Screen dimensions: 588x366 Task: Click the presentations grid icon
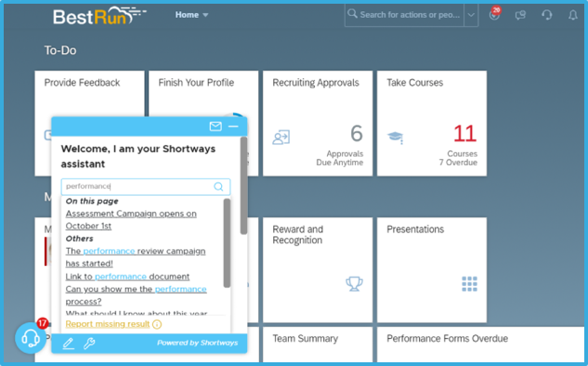[469, 284]
